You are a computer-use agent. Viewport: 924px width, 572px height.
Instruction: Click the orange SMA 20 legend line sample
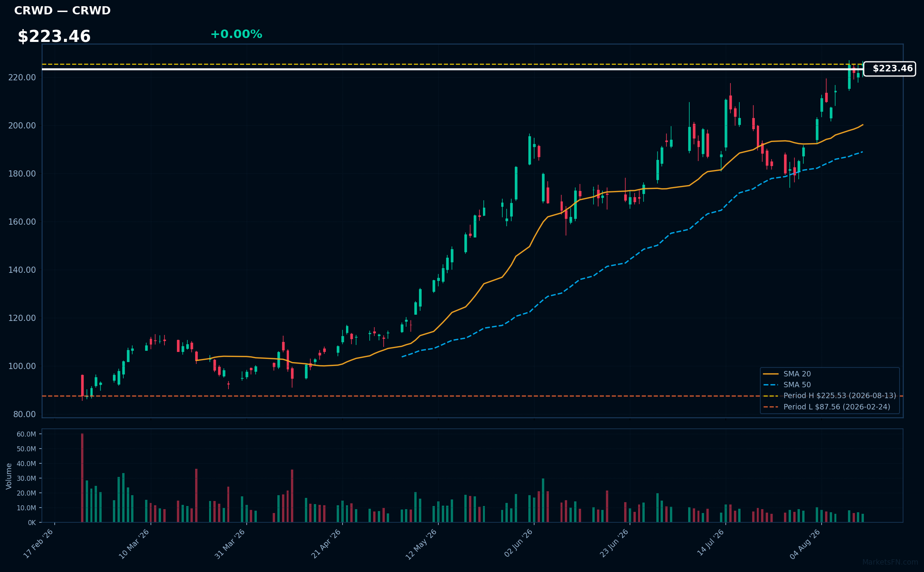[x=771, y=374]
